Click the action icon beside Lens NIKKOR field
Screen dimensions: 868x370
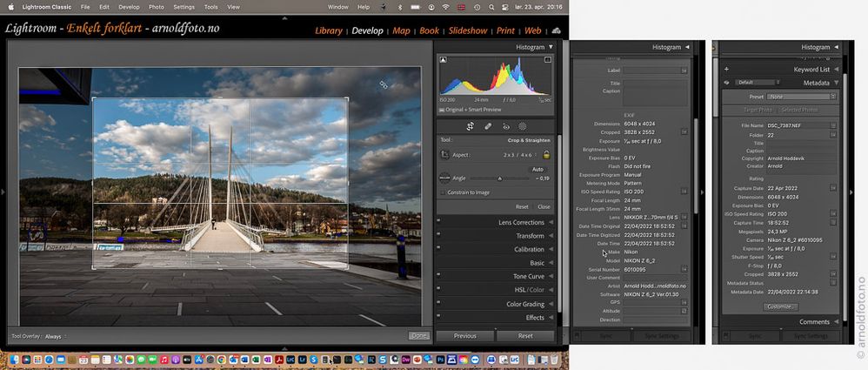click(x=684, y=217)
